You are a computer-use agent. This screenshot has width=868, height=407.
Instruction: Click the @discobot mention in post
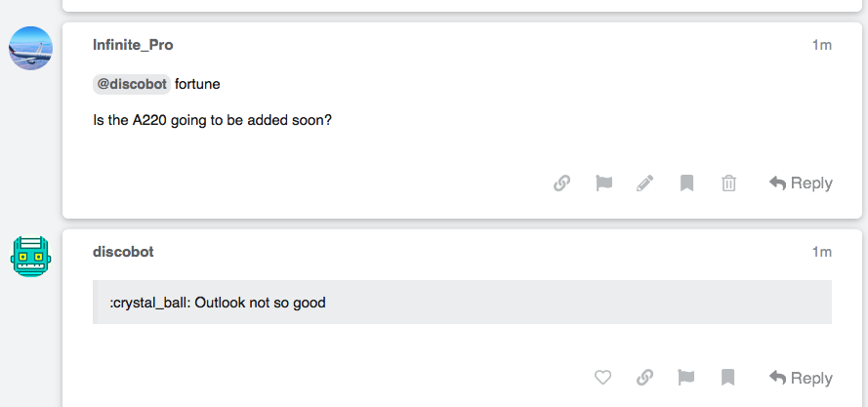(132, 84)
